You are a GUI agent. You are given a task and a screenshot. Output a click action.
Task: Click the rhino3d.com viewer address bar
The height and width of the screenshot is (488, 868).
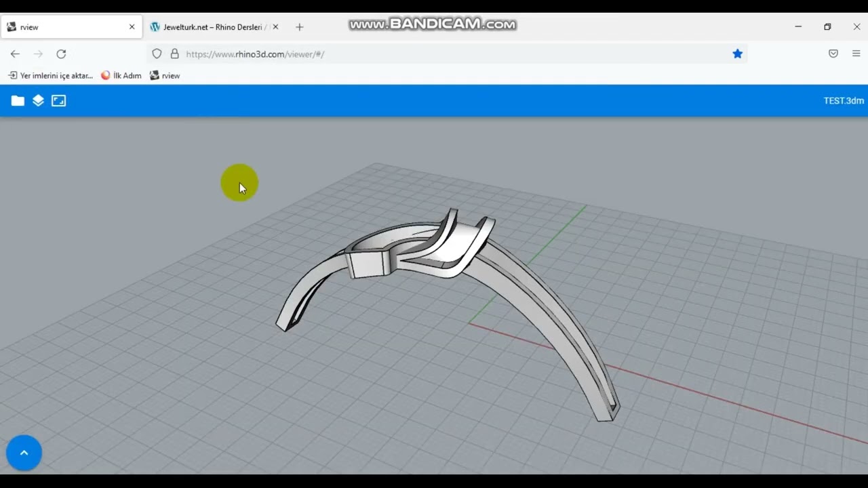[x=448, y=54]
